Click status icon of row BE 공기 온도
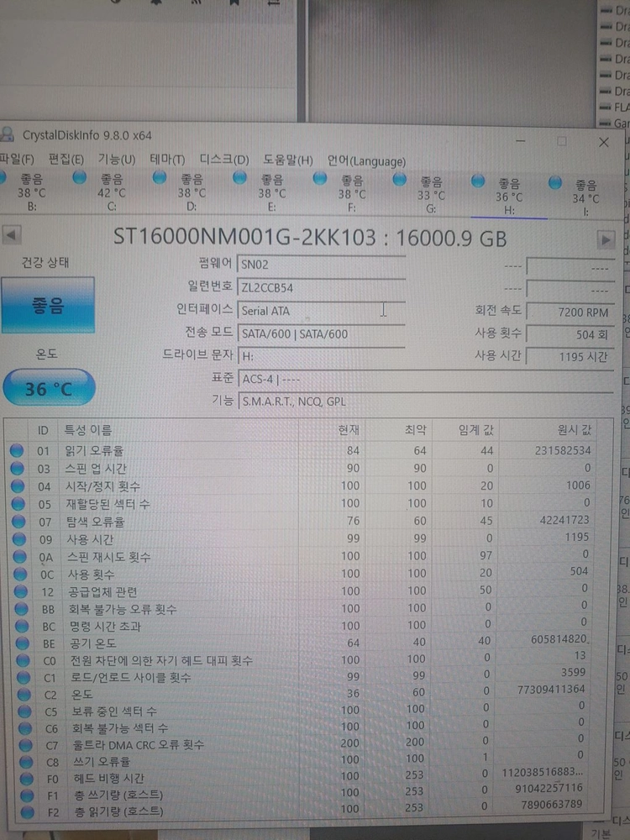Screen dimensions: 630x840 point(23,643)
